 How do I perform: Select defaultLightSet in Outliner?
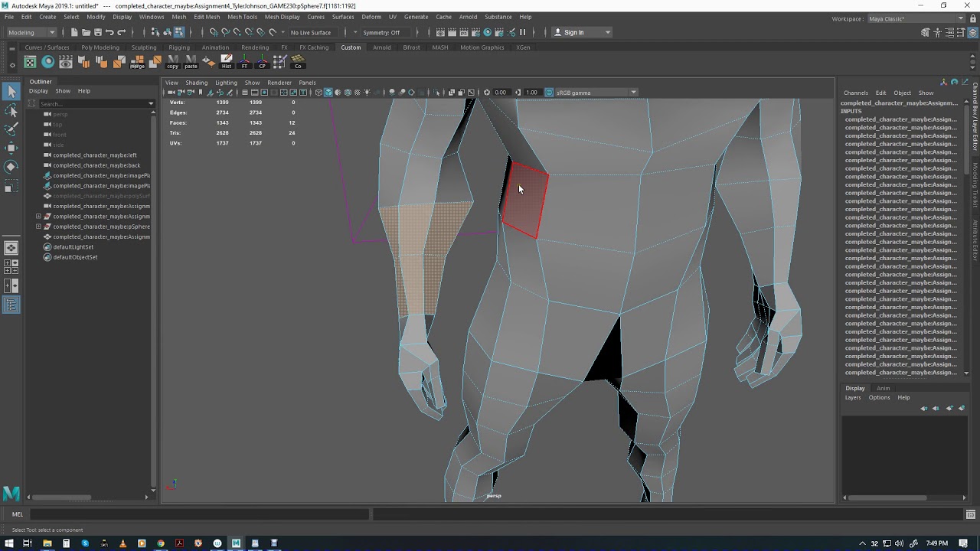pos(73,247)
